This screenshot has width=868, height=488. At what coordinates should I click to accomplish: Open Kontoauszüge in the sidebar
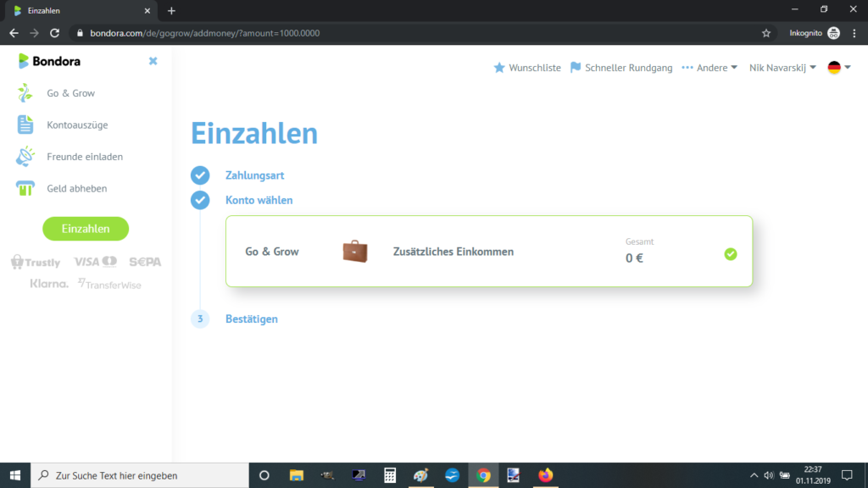point(77,125)
